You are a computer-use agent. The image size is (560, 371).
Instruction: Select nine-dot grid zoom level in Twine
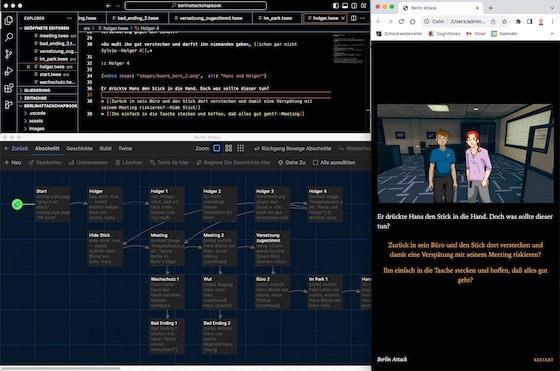[241, 149]
